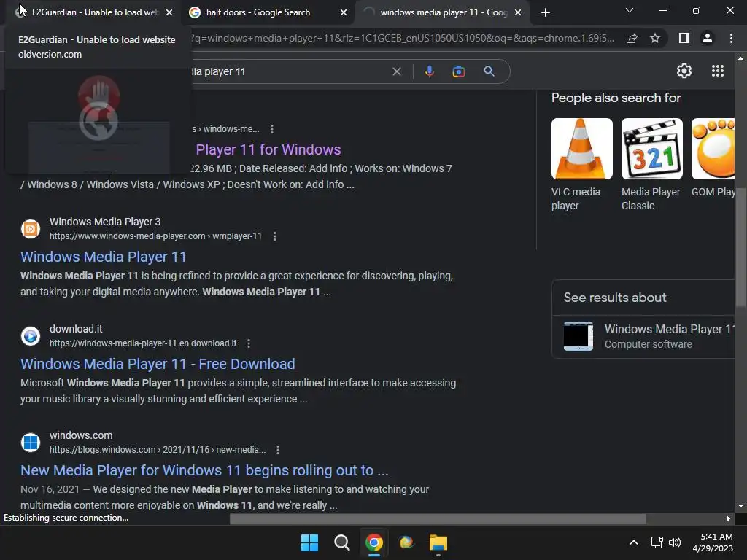Click the windows.com site favicon
The height and width of the screenshot is (560, 747).
(x=31, y=443)
